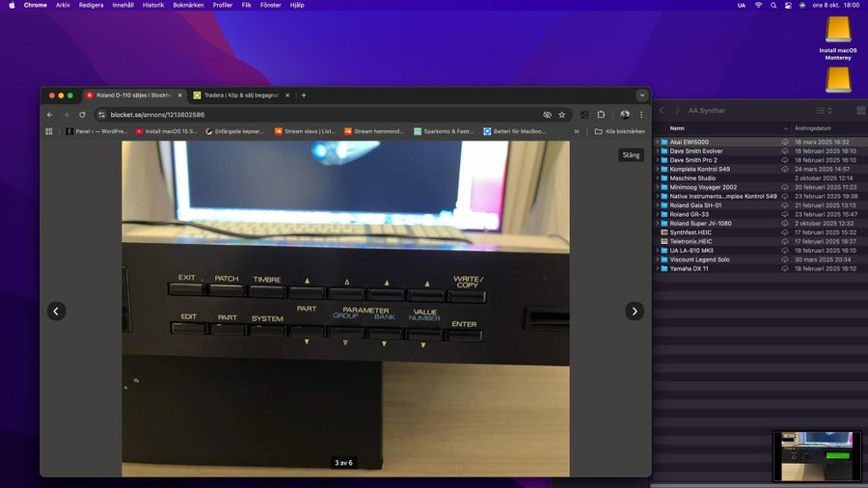The width and height of the screenshot is (868, 488).
Task: Open Chrome's three-dot menu
Action: (x=641, y=114)
